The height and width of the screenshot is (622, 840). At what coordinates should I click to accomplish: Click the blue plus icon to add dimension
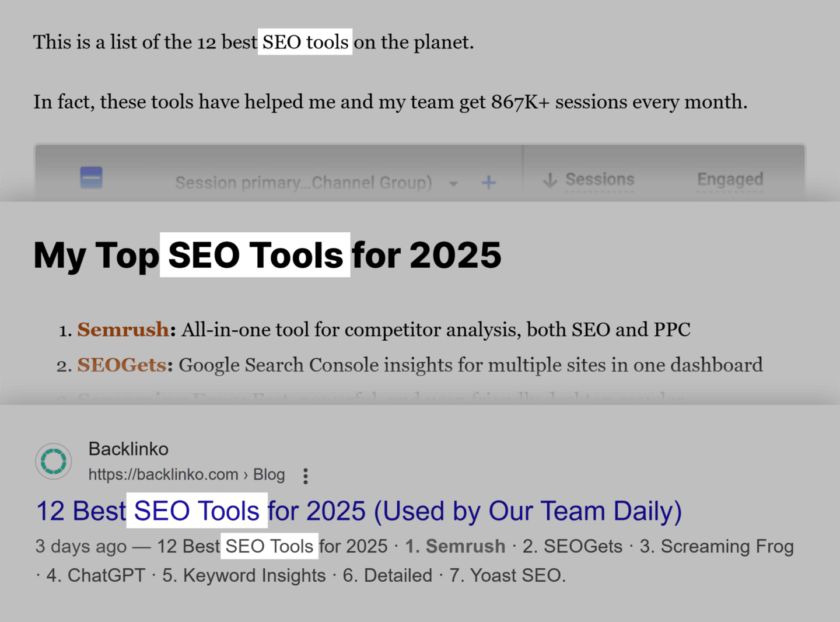489,183
